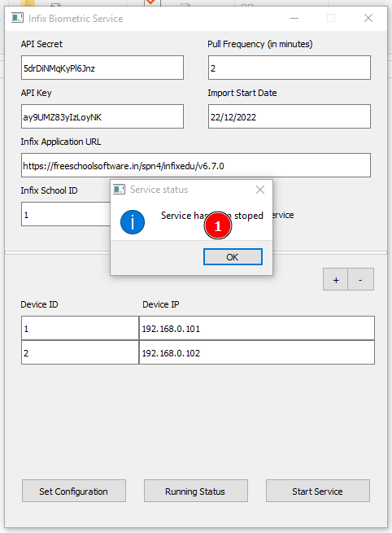Click the blue information icon
The image size is (392, 533).
click(133, 222)
